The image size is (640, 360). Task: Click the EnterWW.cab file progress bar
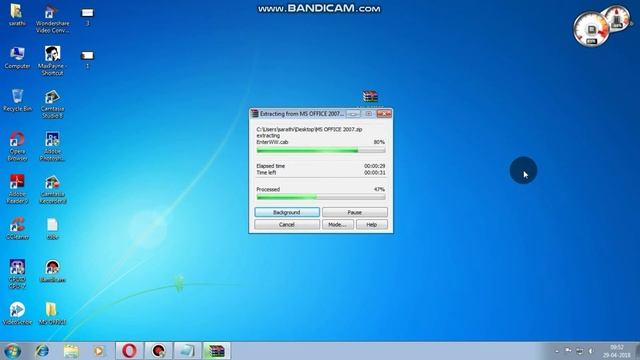click(321, 151)
